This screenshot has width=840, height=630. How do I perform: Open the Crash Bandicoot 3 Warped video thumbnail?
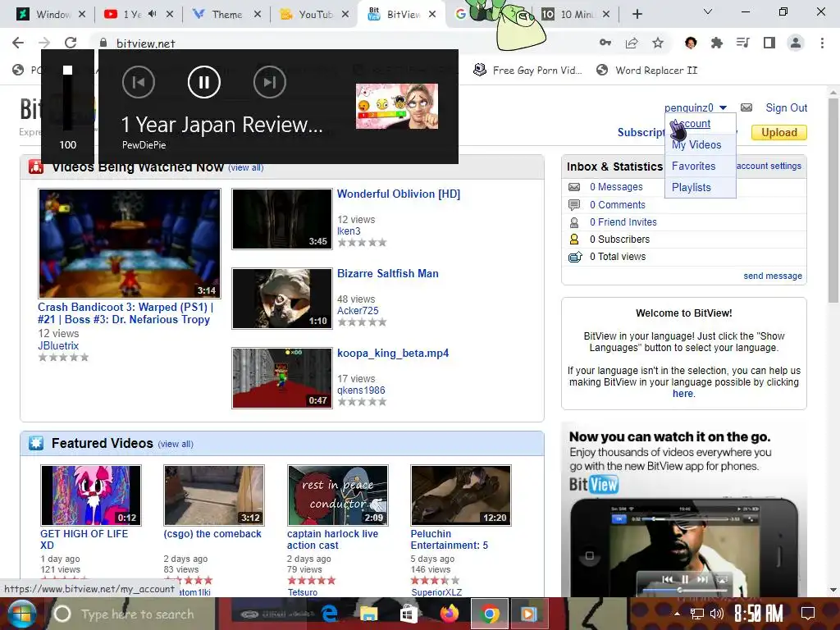pyautogui.click(x=130, y=243)
